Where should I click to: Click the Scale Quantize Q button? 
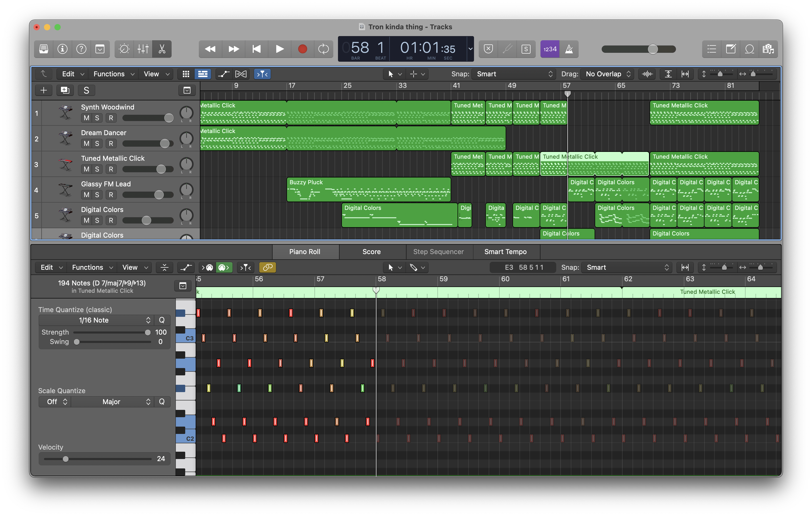click(x=162, y=402)
